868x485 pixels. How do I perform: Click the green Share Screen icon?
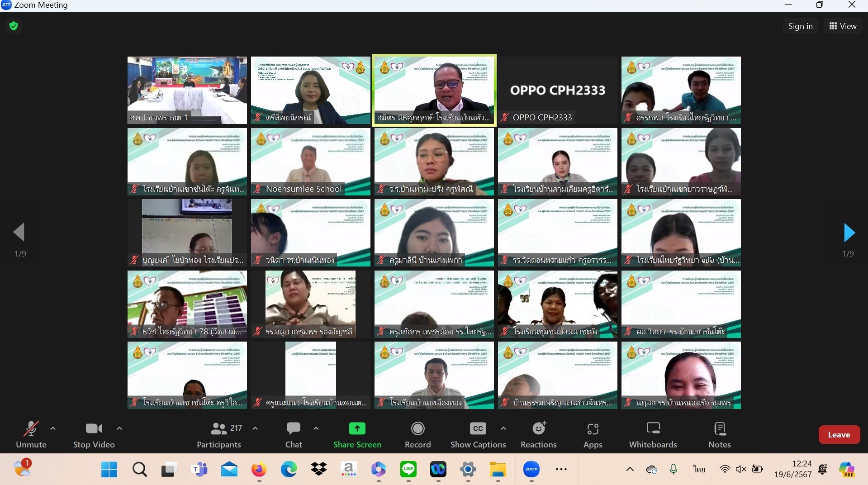tap(357, 428)
